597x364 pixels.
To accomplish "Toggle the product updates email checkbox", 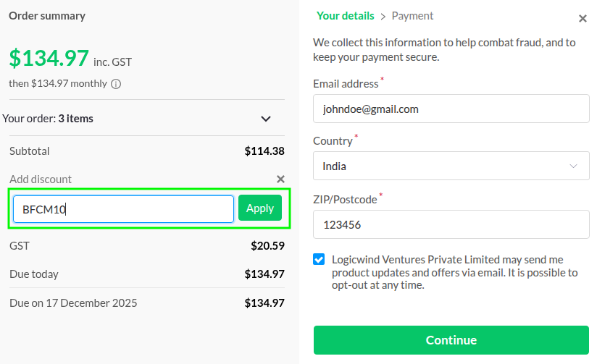I will [320, 259].
